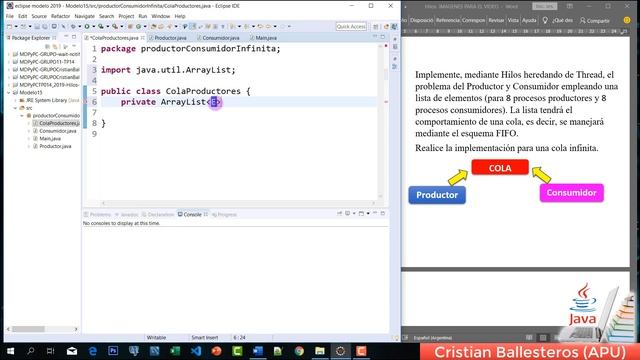
Task: Open Chrome from taskbar
Action: point(299,351)
